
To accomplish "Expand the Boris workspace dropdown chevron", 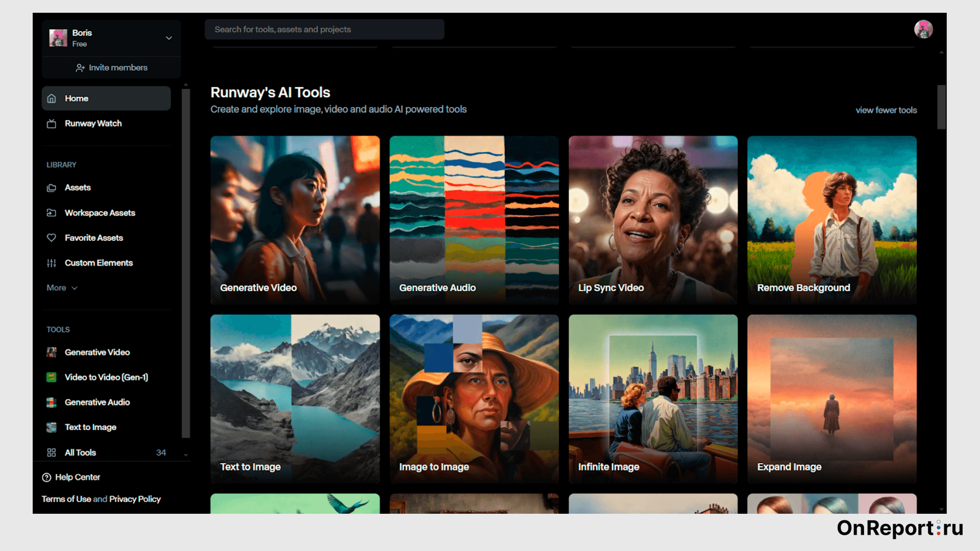I will (169, 38).
